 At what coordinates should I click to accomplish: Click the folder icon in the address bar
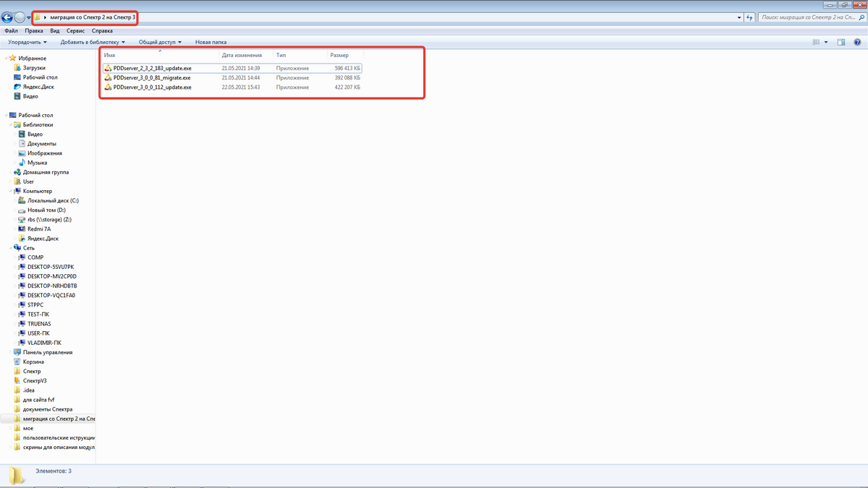(x=38, y=17)
